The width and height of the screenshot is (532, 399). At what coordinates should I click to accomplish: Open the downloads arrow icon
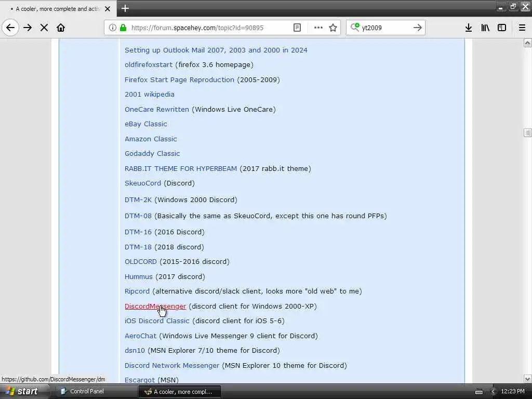pos(469,28)
